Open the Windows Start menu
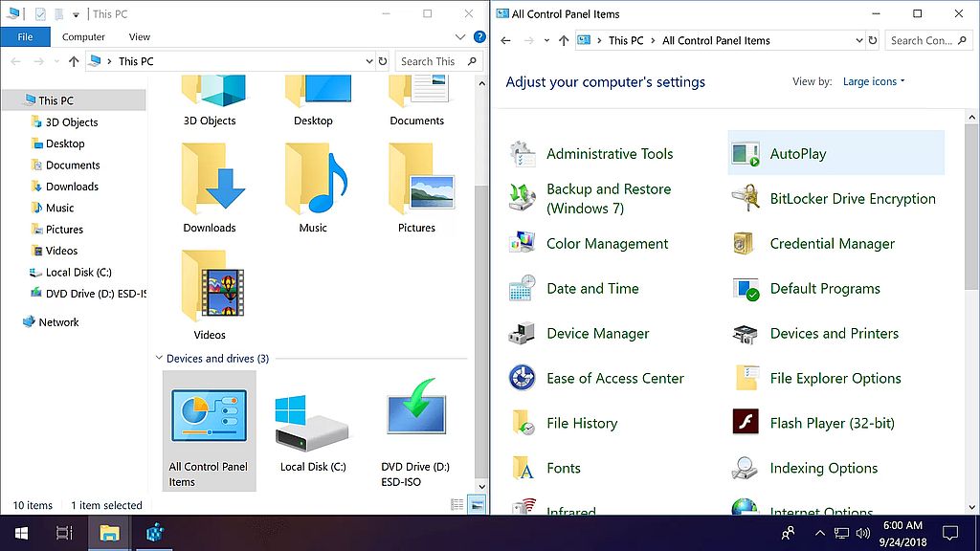980x551 pixels. pyautogui.click(x=21, y=533)
